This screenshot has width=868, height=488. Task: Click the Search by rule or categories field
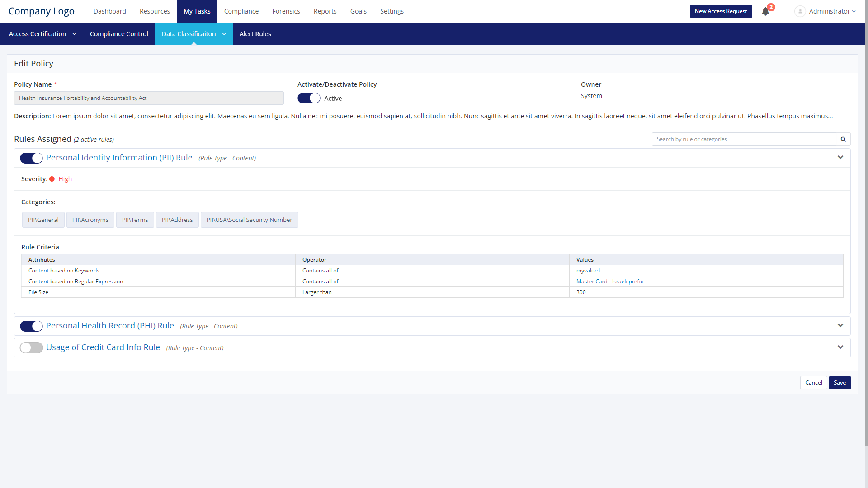pos(744,139)
